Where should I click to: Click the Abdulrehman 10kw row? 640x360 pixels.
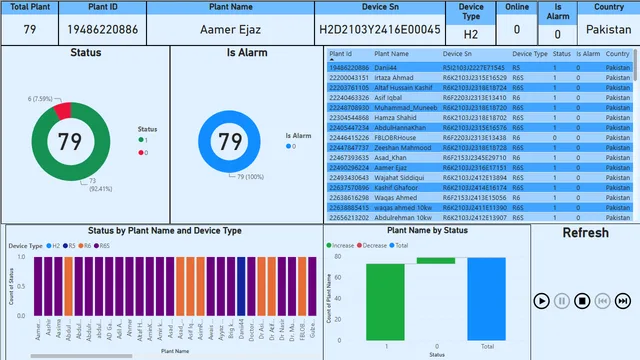[x=480, y=218]
